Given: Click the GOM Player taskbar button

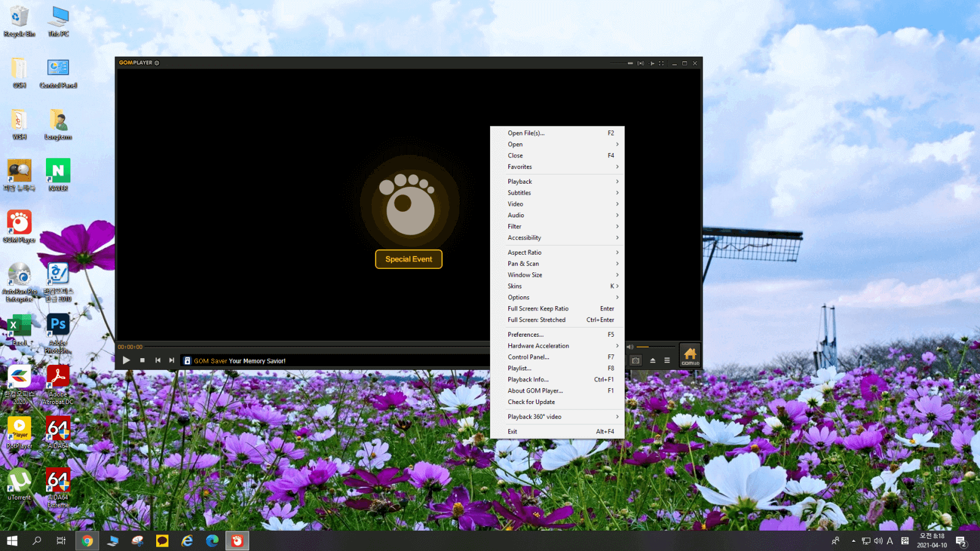Looking at the screenshot, I should point(237,541).
